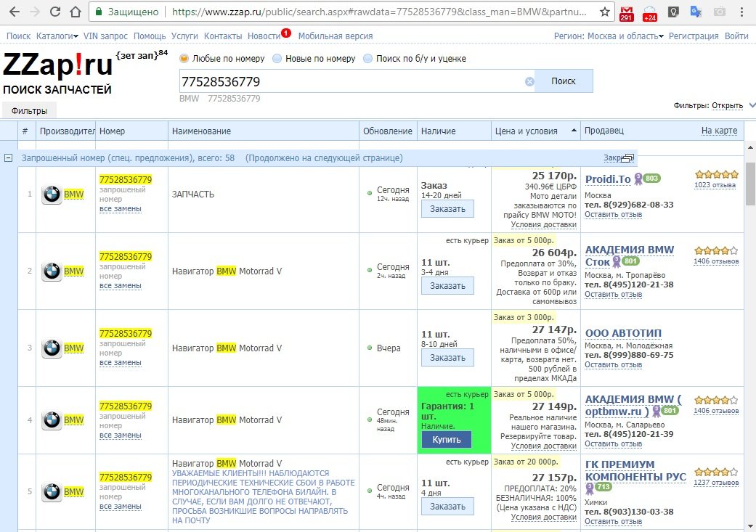Click the BMW logo in row 1
Screen dimensions: 756x532
pos(52,195)
